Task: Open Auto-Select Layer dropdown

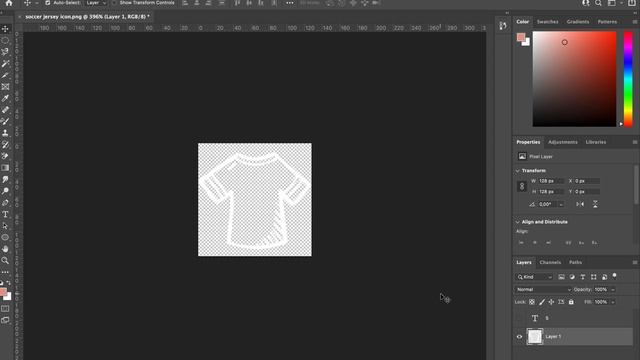Action: click(x=96, y=3)
